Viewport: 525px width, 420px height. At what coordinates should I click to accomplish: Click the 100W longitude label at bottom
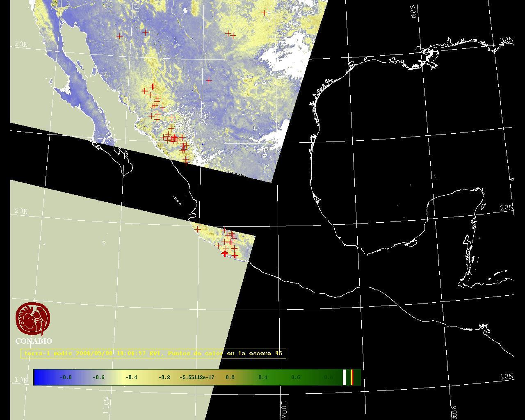click(284, 410)
